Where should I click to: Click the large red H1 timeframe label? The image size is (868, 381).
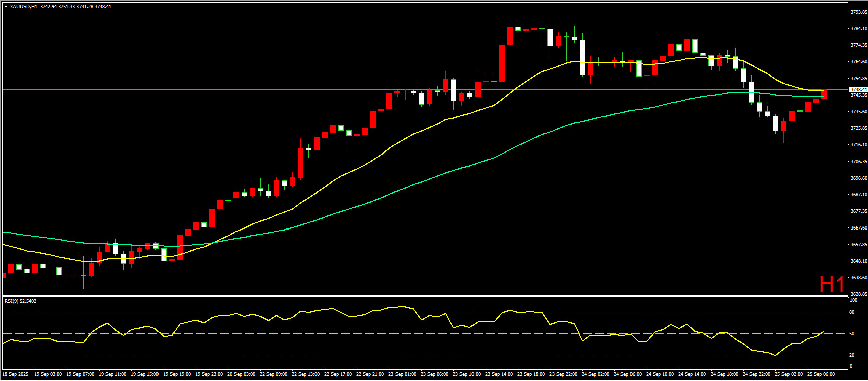pyautogui.click(x=832, y=285)
